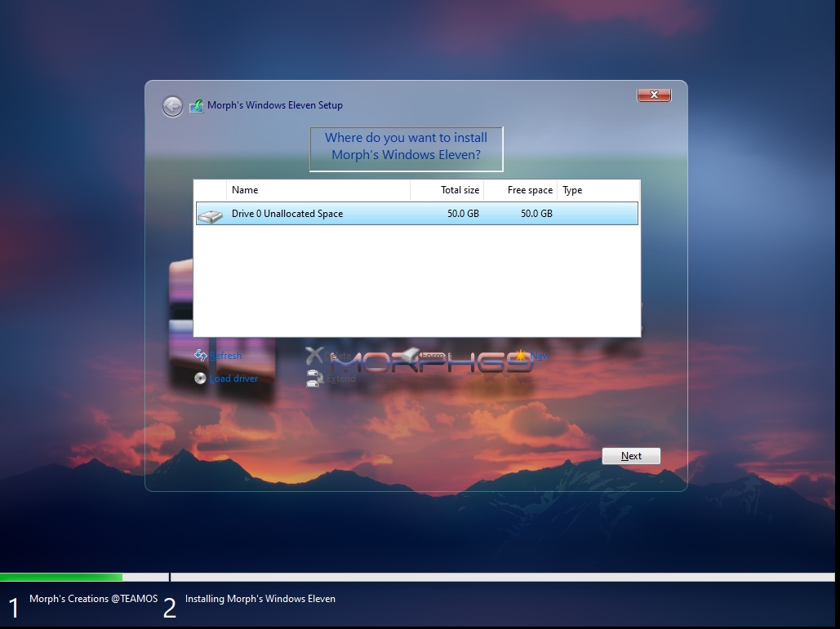Click the 'Installing Morph's Windows Eleven' step label
The width and height of the screenshot is (840, 629).
click(260, 599)
